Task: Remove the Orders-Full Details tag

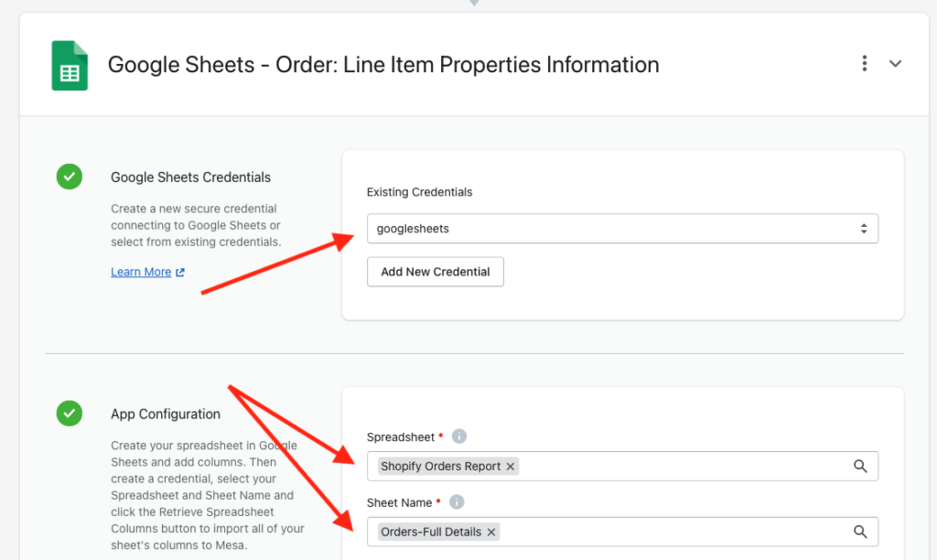Action: point(491,532)
